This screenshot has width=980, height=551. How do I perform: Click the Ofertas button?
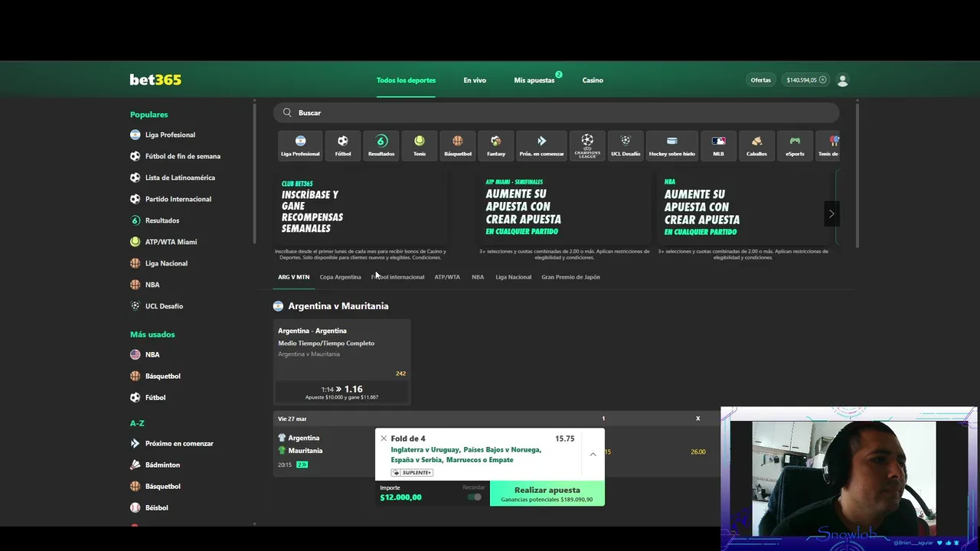[x=761, y=80]
